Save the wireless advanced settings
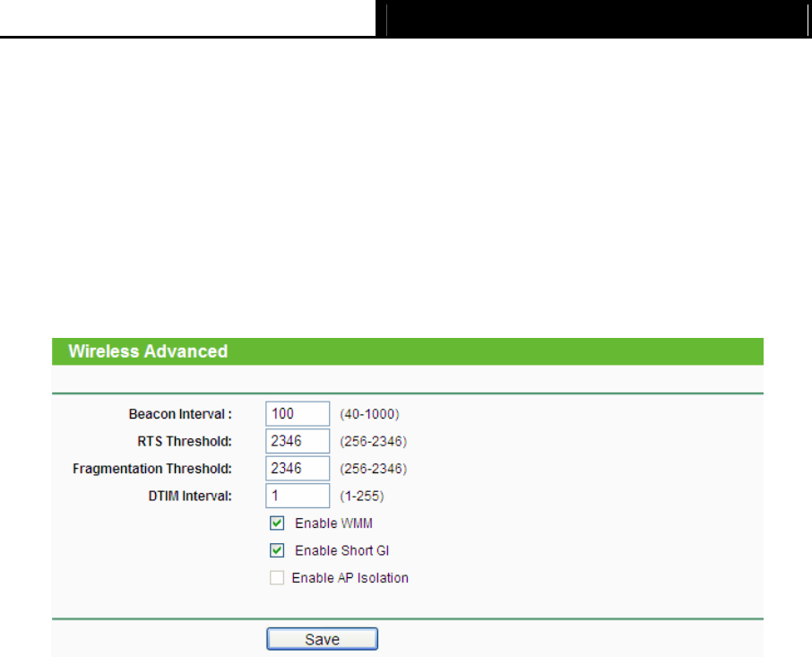812x657 pixels. [322, 639]
